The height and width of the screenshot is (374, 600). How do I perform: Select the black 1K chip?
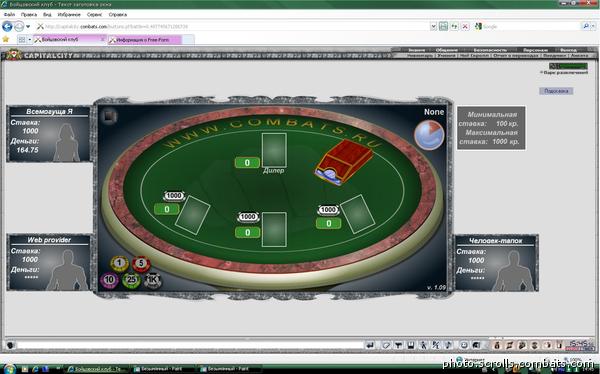coord(153,281)
